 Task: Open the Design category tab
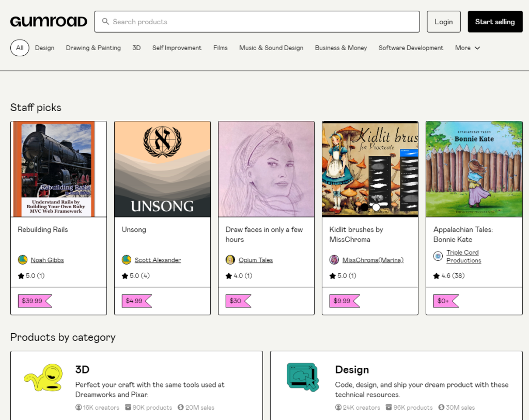click(44, 48)
